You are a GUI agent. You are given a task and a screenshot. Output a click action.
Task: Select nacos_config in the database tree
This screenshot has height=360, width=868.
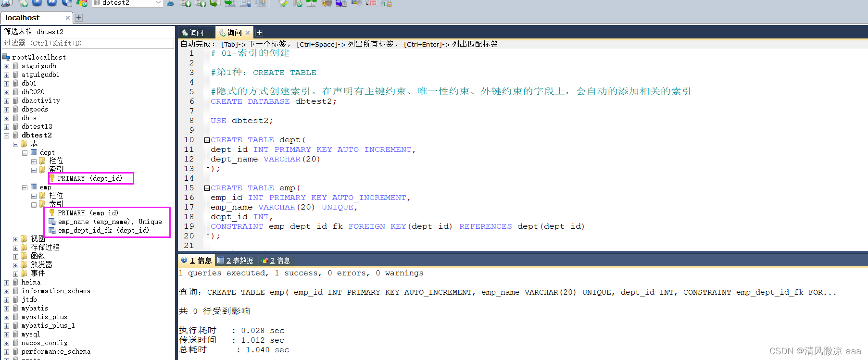click(44, 343)
